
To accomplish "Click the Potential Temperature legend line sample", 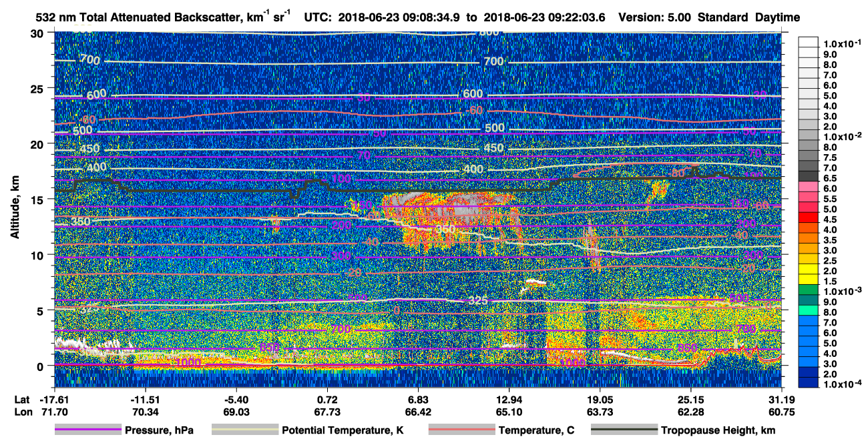I will 244,430.
